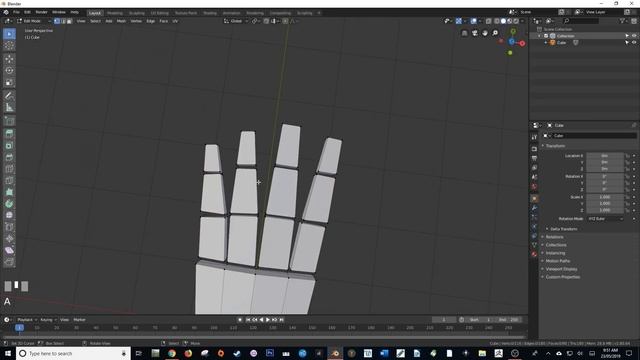Open the Mesh menu in the viewport header
640x360 pixels.
pyautogui.click(x=121, y=21)
